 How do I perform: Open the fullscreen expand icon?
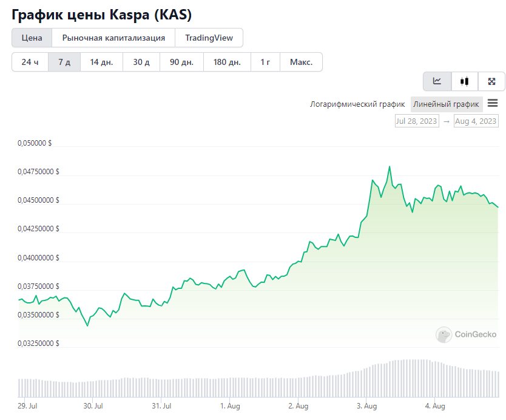click(491, 81)
